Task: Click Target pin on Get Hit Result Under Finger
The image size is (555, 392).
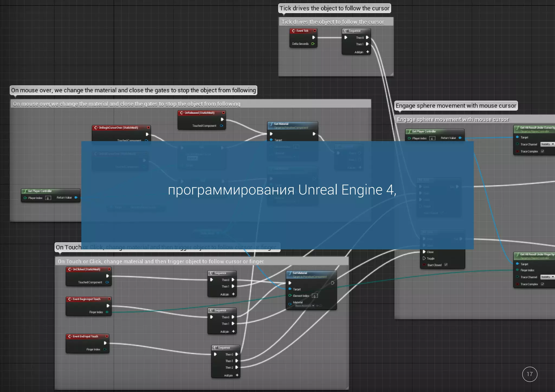Action: pyautogui.click(x=517, y=264)
